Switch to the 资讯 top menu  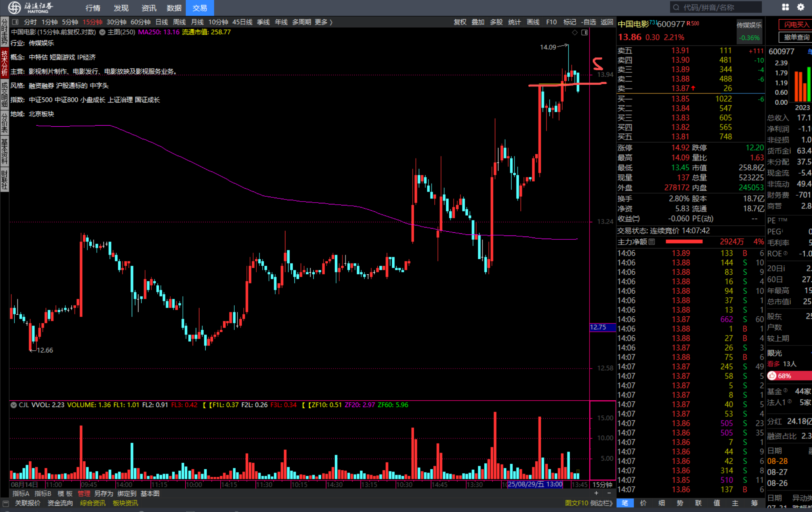coord(149,8)
